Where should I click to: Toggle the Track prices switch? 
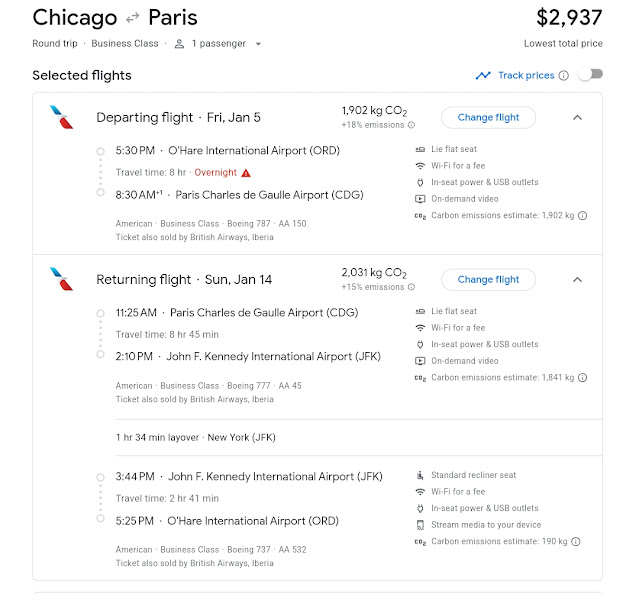pos(591,75)
